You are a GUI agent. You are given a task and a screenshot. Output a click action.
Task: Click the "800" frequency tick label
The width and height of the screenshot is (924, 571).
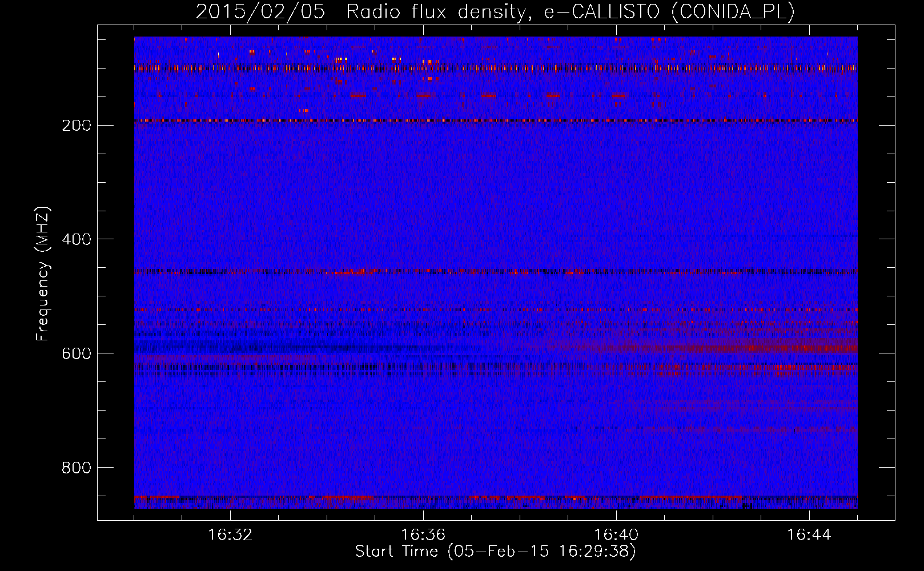point(77,468)
